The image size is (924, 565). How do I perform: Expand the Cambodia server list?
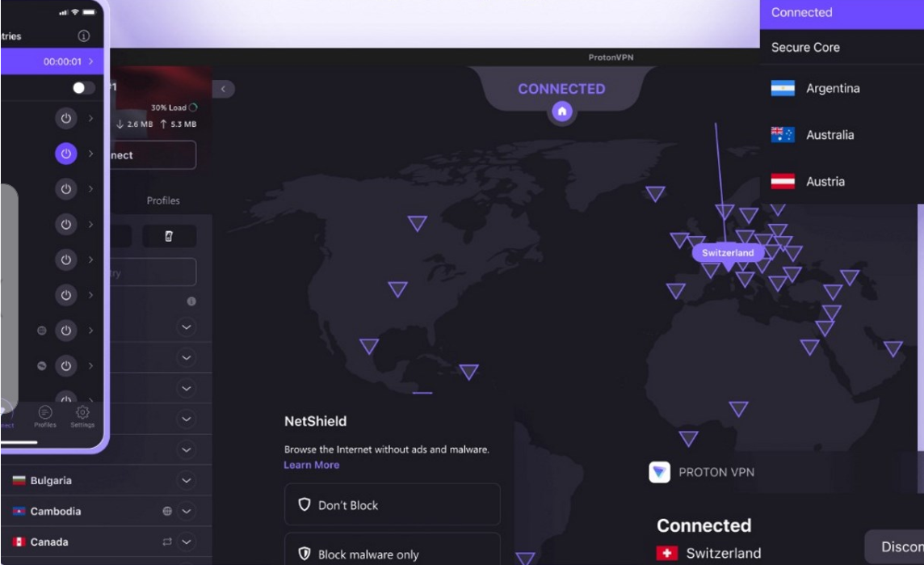tap(187, 512)
